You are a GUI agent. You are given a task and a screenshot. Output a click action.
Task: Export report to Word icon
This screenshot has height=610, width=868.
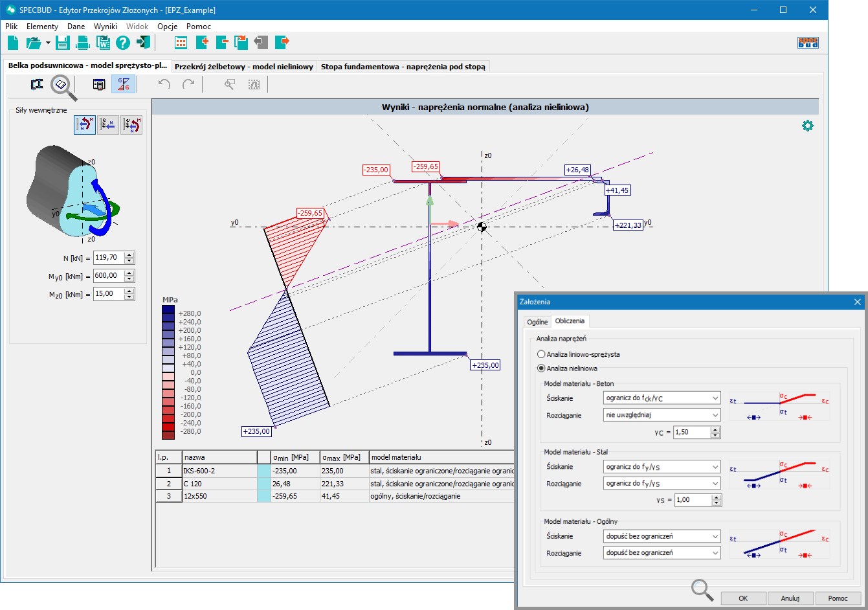click(103, 43)
